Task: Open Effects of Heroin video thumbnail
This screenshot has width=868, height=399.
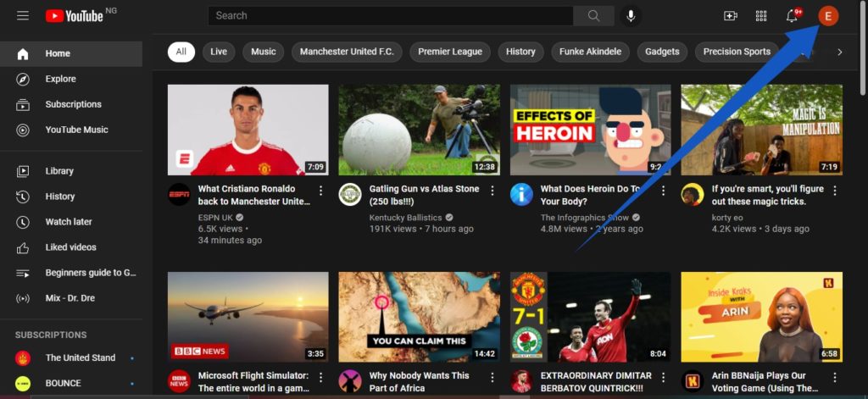Action: (591, 130)
